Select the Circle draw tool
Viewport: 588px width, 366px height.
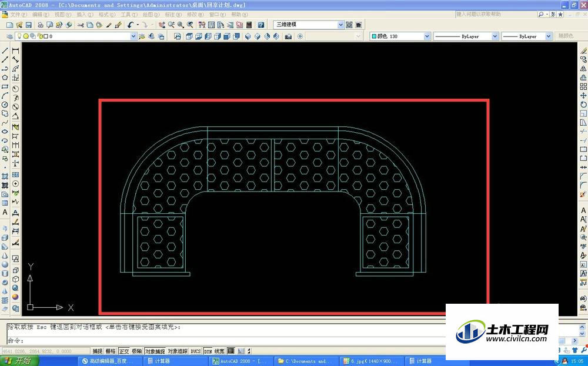(x=5, y=105)
